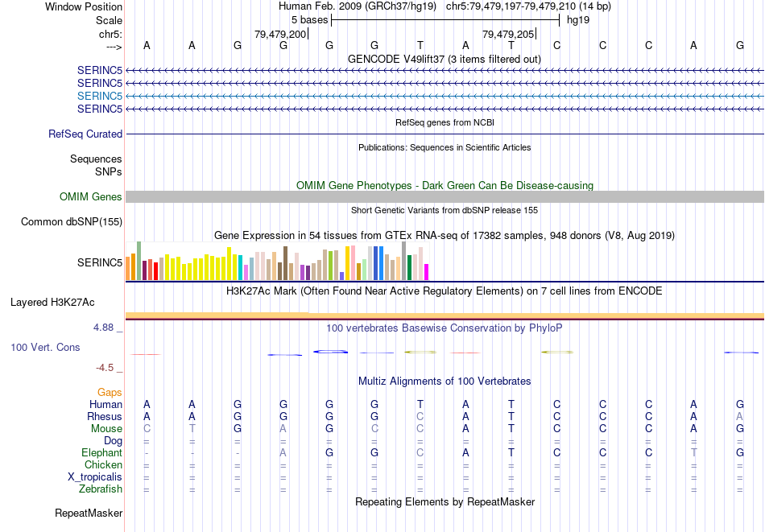The width and height of the screenshot is (765, 532).
Task: Open 100 vertebrates Basewise Conservation by PhyloP title
Action: point(445,328)
